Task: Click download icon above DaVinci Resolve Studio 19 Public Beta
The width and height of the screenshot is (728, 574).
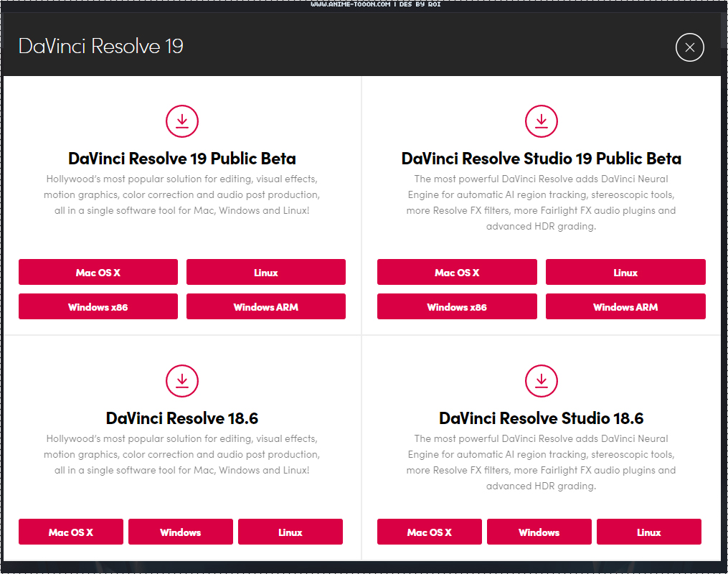Action: [542, 121]
